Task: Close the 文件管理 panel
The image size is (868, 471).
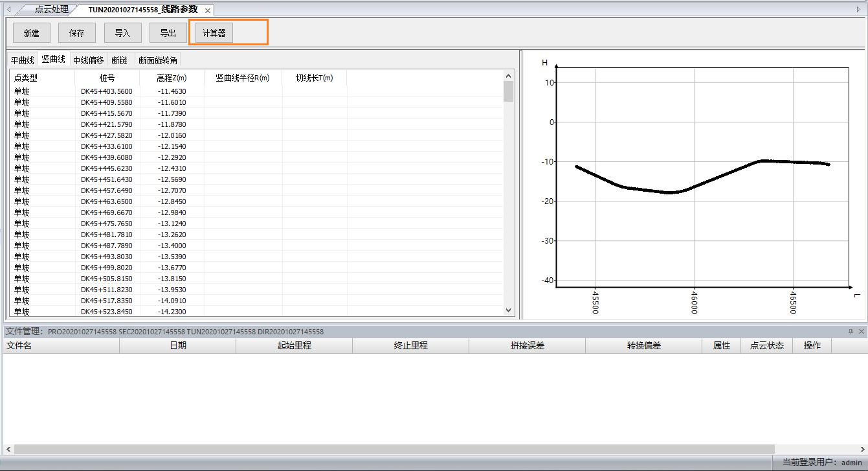Action: (x=861, y=331)
